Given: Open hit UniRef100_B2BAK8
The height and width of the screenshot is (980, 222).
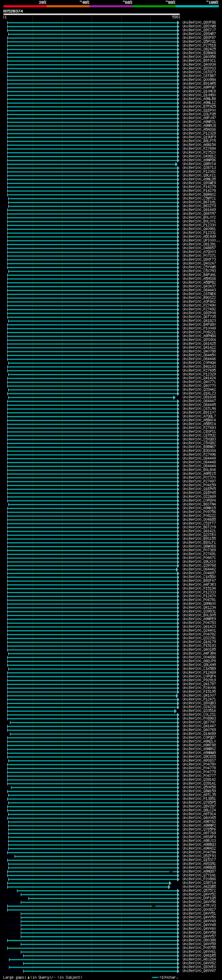Looking at the screenshot, I should [x=199, y=53].
